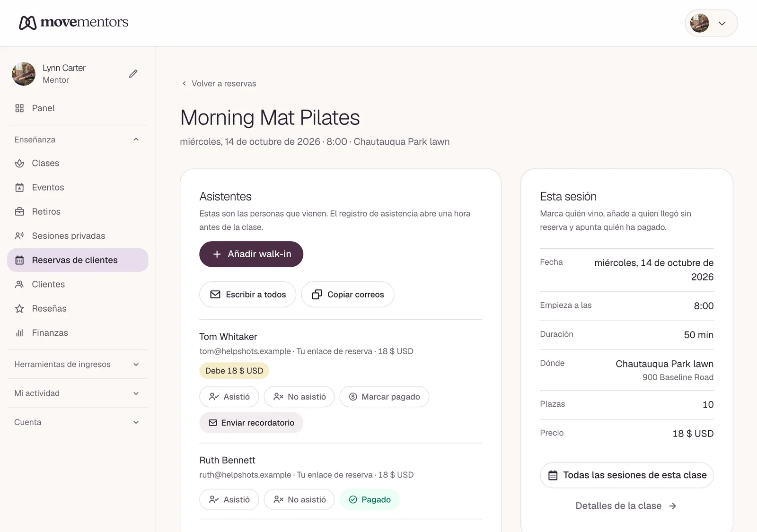Open Clientes list

tap(78, 284)
